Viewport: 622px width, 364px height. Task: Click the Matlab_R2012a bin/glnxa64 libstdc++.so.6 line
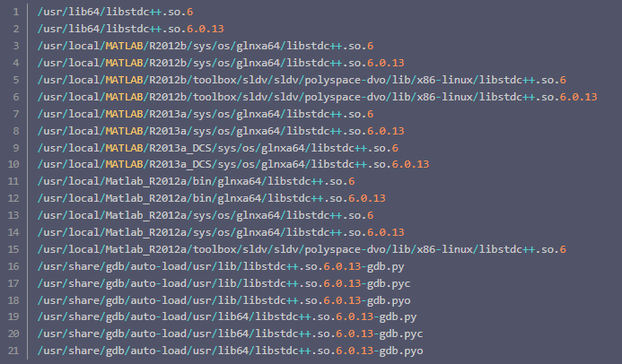[196, 181]
